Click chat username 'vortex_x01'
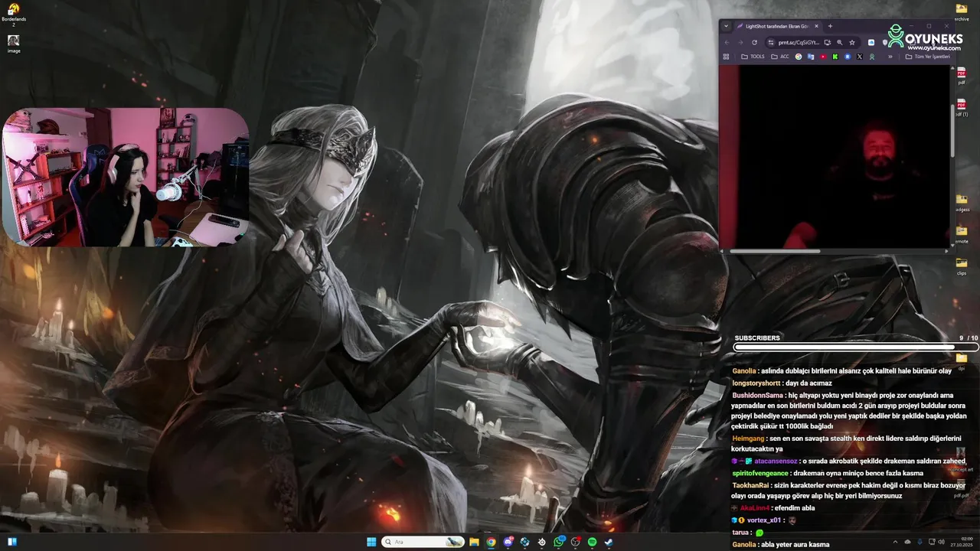The height and width of the screenshot is (551, 980). pyautogui.click(x=764, y=520)
